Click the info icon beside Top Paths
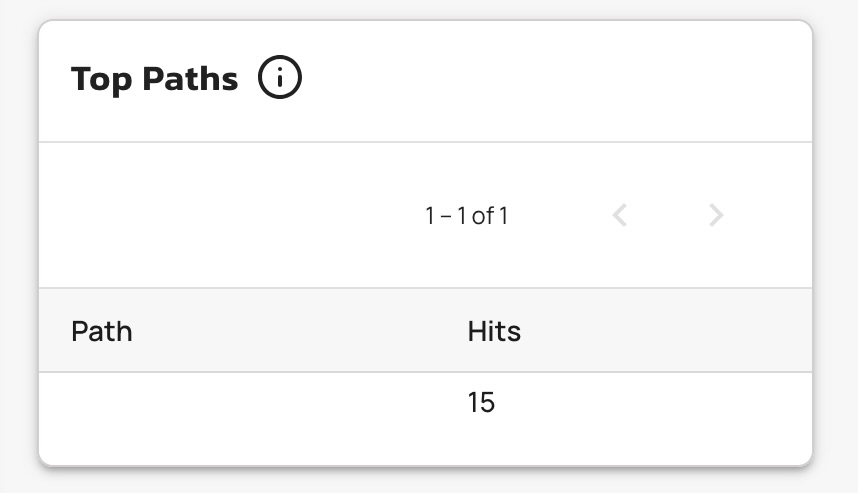858x493 pixels. tap(280, 78)
